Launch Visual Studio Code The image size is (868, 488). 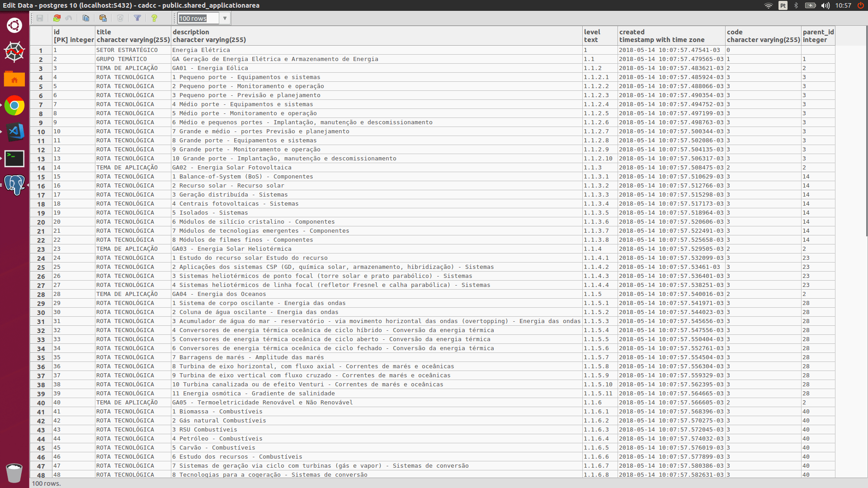[x=15, y=132]
